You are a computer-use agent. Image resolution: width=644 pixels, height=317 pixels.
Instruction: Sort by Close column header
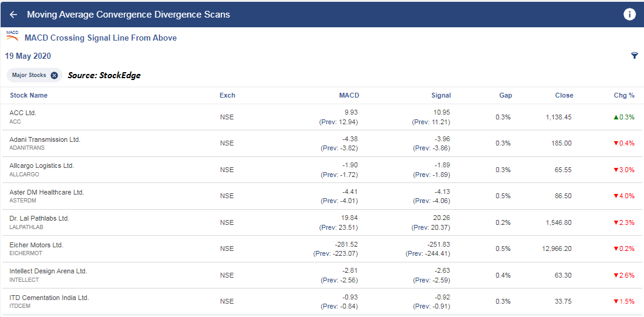(x=564, y=95)
